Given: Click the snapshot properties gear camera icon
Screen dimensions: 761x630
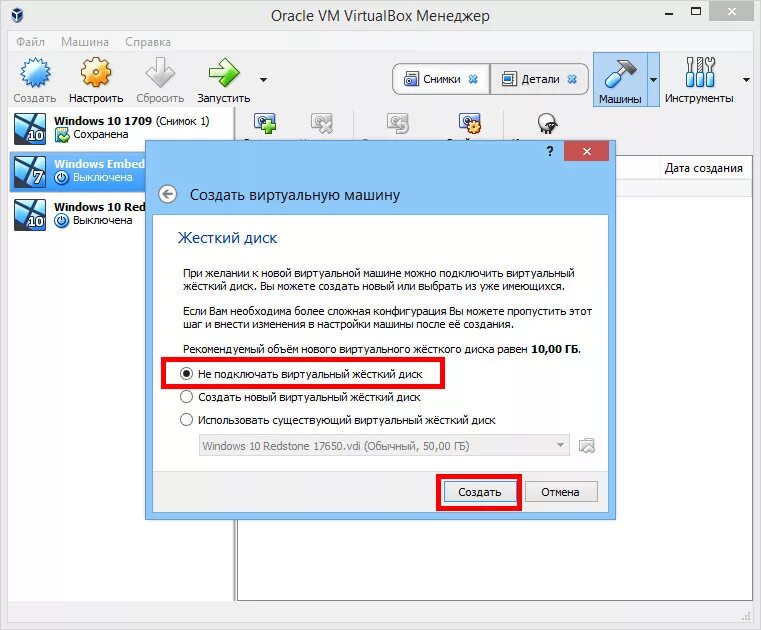Looking at the screenshot, I should [x=469, y=123].
